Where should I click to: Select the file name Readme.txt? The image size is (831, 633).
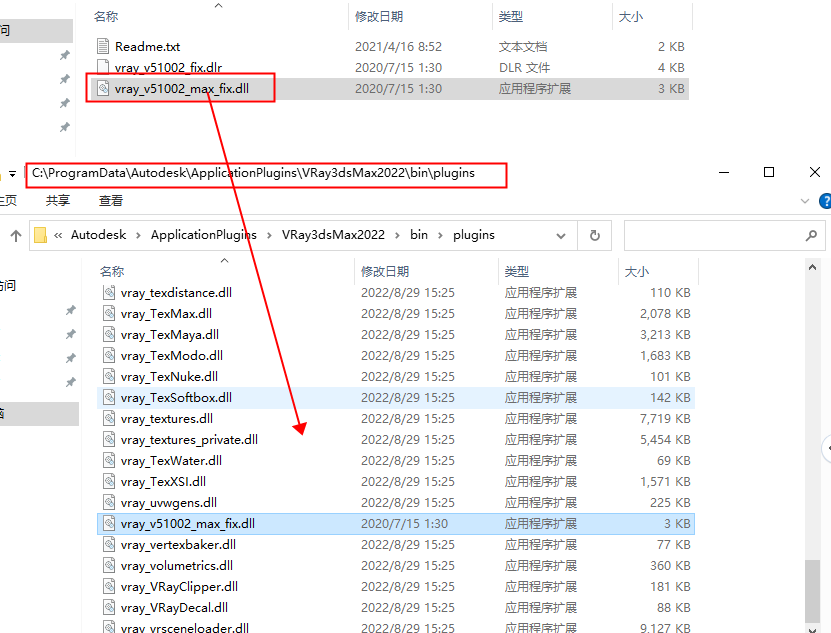click(x=147, y=47)
